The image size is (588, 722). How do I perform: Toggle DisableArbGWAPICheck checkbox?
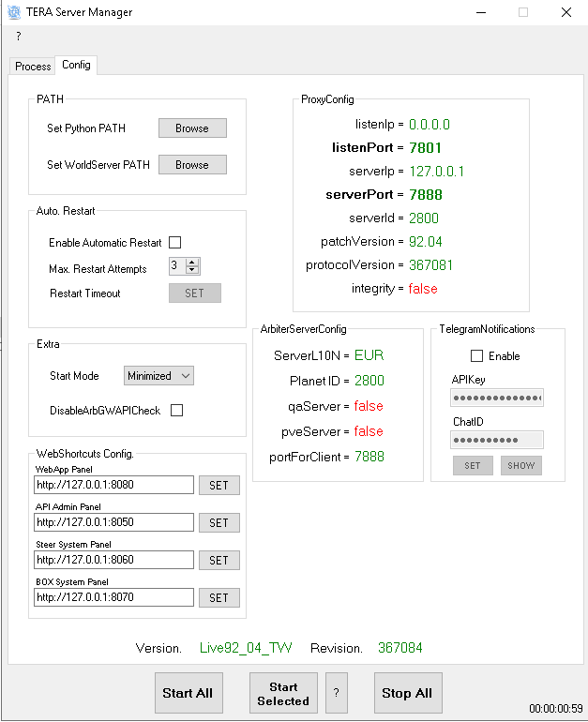tap(177, 411)
